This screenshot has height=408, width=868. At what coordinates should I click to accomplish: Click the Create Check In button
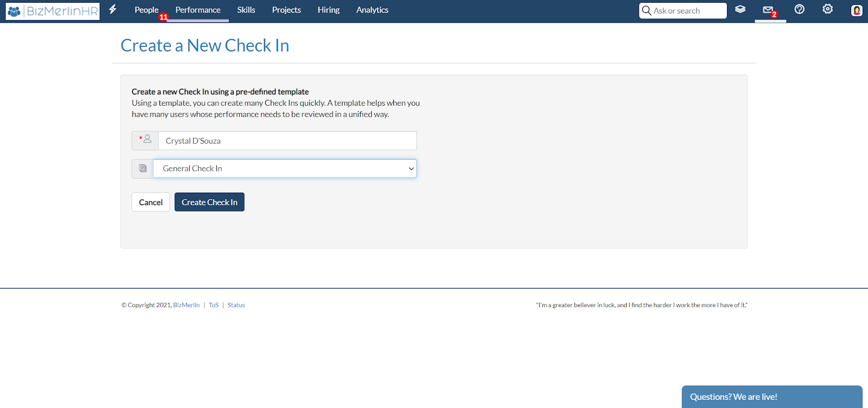209,202
